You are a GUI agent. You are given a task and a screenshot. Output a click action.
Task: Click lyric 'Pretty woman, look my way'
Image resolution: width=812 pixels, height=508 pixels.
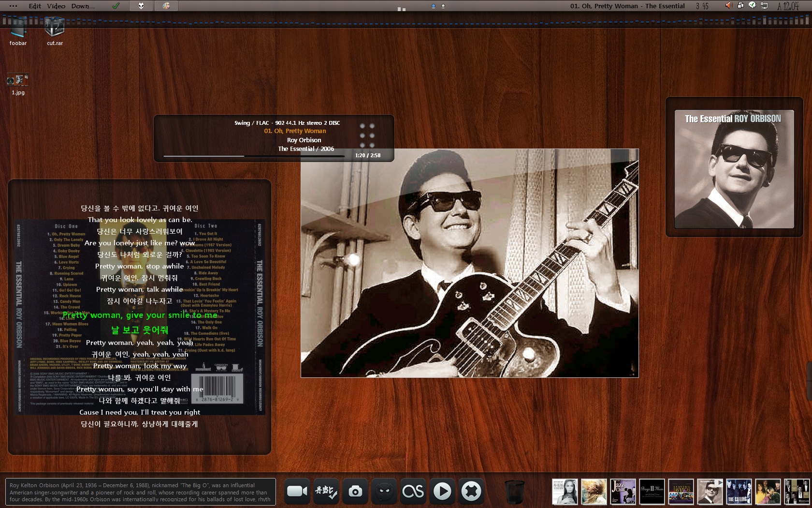tap(140, 366)
